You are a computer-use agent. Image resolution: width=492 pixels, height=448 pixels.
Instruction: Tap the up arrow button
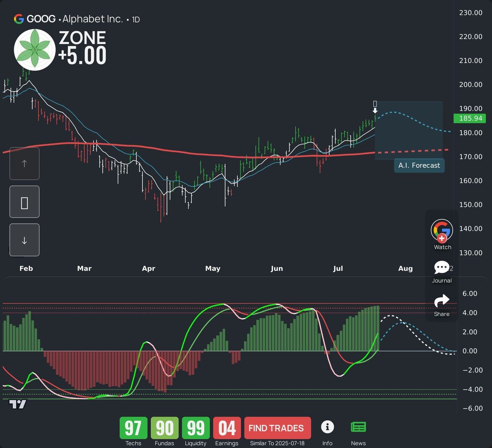point(24,163)
